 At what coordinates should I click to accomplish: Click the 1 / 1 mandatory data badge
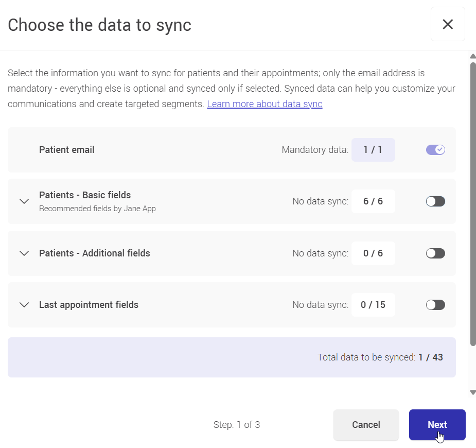point(373,149)
